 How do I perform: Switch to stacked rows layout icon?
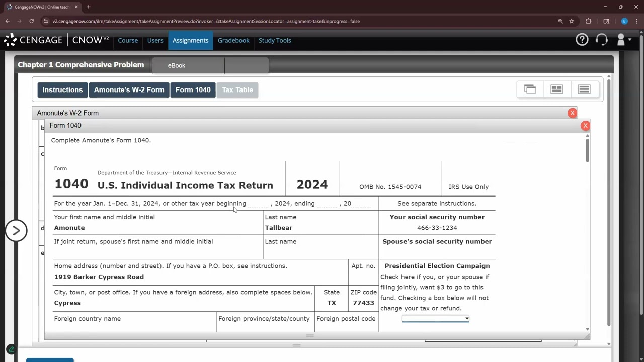(x=584, y=89)
